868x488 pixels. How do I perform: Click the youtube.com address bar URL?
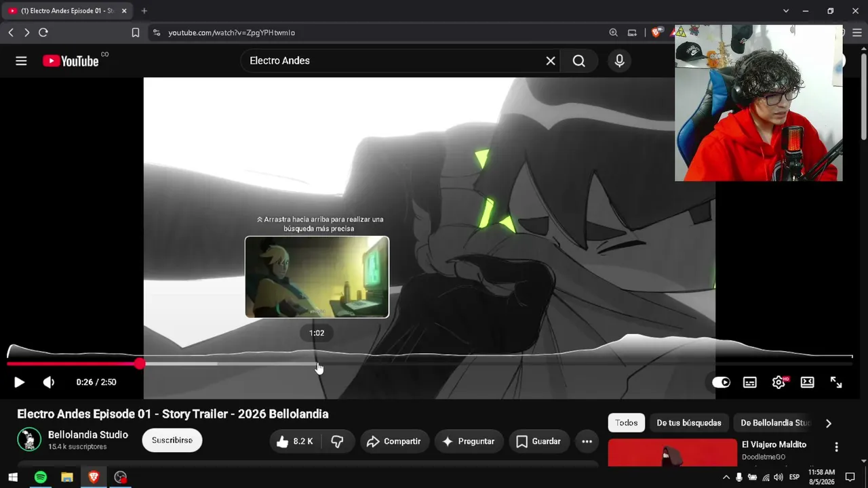[231, 33]
